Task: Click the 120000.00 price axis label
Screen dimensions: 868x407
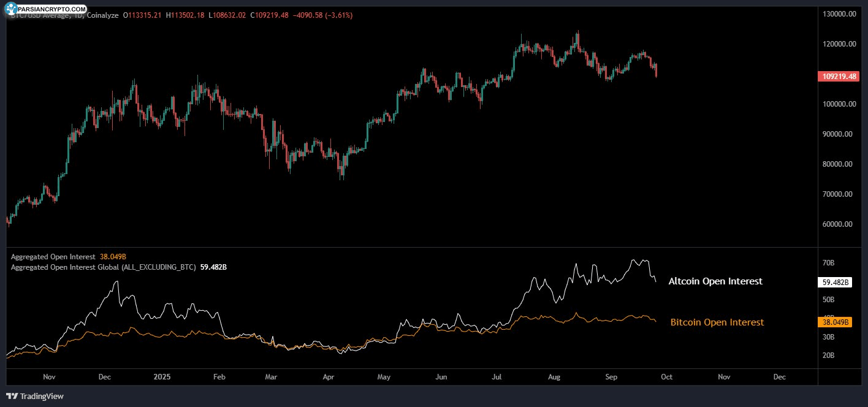Action: [x=839, y=44]
